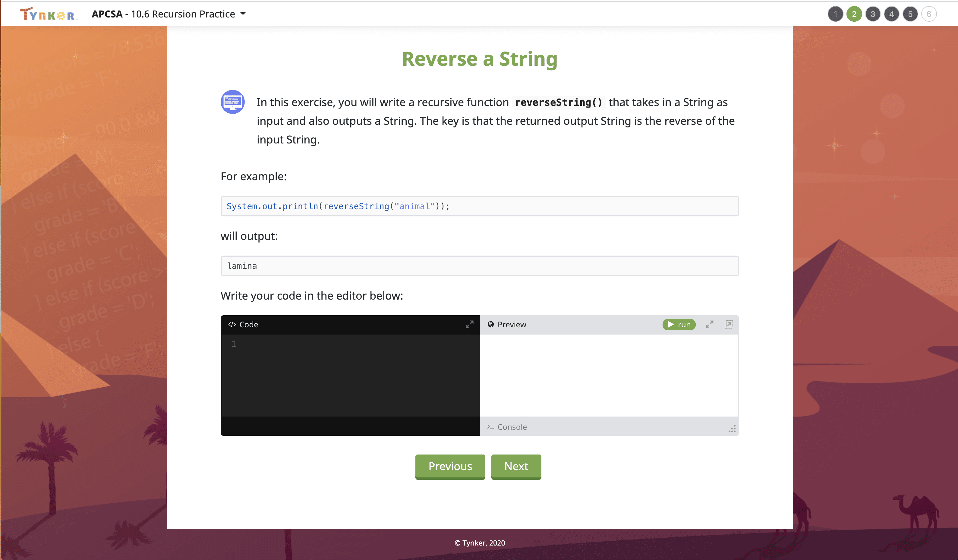Expand the Preview panel to fullscreen
This screenshot has height=560, width=958.
coord(709,324)
